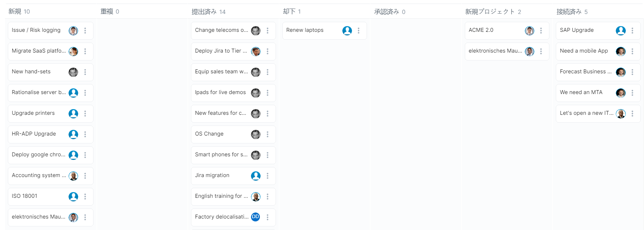Click the owner avatar on Need a mobile App
The image size is (644, 230).
point(620,51)
